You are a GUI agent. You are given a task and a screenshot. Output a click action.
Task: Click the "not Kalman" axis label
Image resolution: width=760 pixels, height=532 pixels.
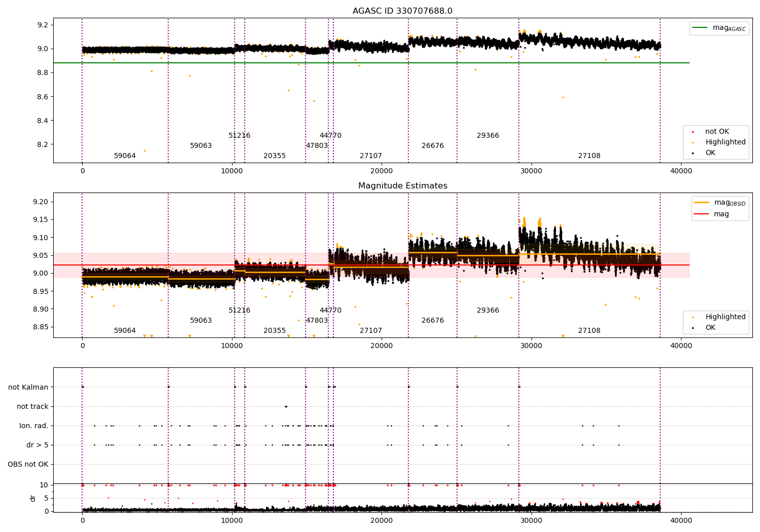tap(28, 388)
